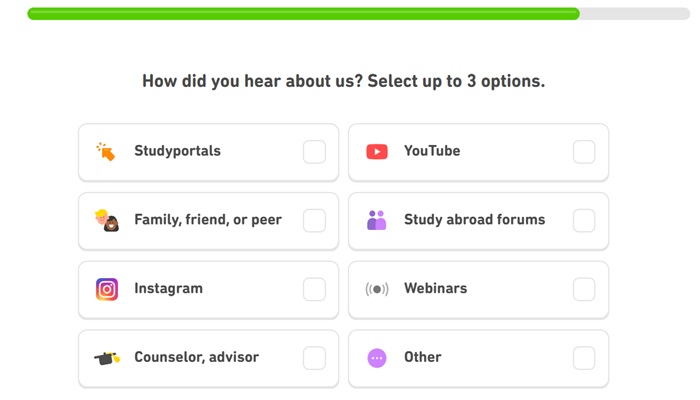Enable the Family, friend, or peer checkbox

click(x=314, y=220)
